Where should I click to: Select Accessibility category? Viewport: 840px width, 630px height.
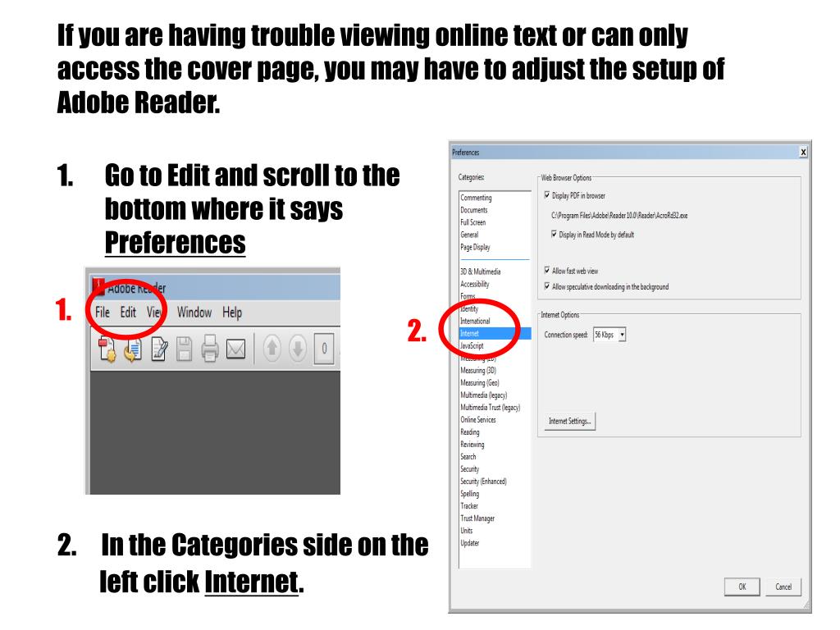pyautogui.click(x=475, y=284)
